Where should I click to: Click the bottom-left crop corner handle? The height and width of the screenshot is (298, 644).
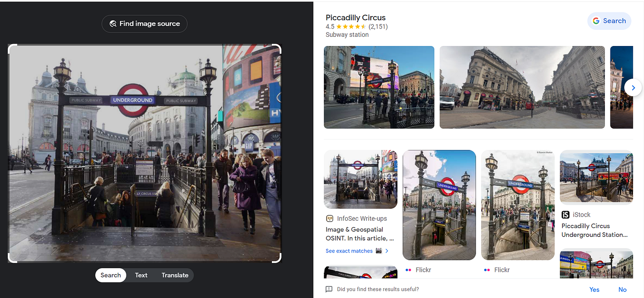[x=12, y=258]
